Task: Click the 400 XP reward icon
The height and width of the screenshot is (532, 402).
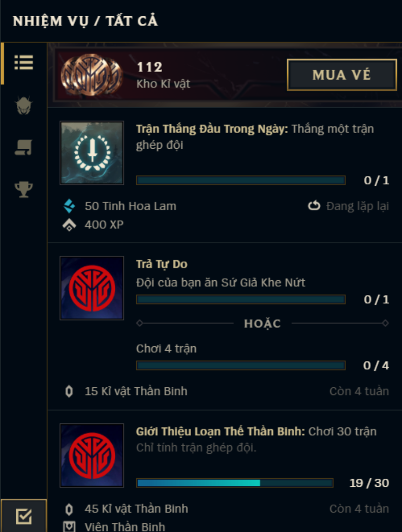Action: 69,224
